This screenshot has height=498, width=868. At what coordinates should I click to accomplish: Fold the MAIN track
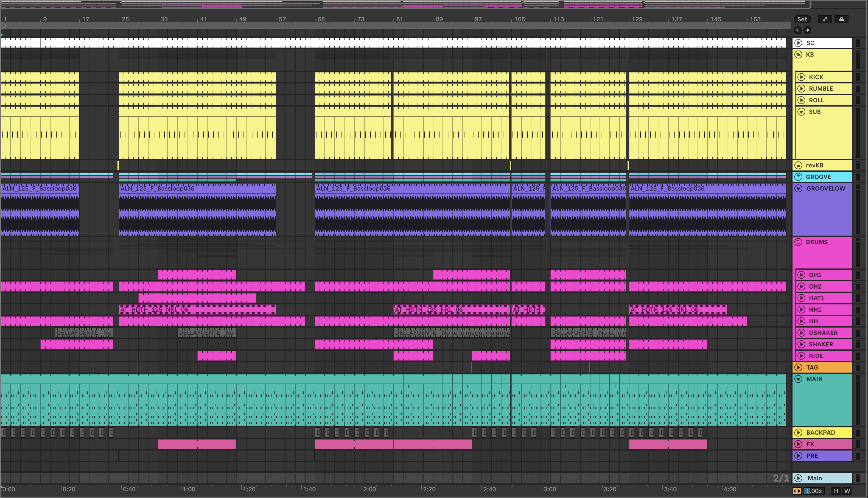click(x=798, y=379)
